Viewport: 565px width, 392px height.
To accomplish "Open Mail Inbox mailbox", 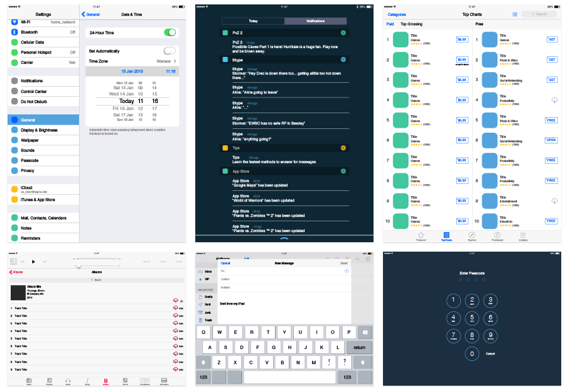I will pos(205,271).
